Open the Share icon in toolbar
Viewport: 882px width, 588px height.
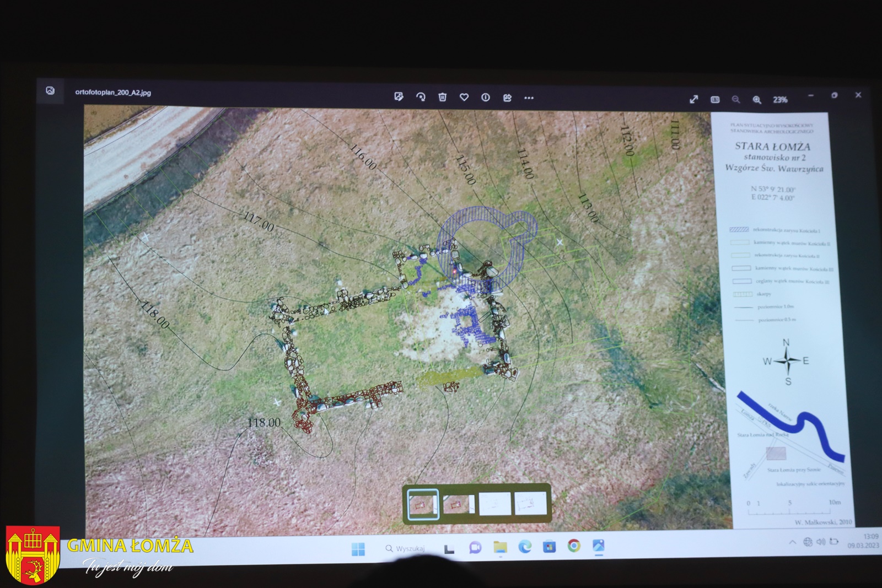tap(507, 98)
